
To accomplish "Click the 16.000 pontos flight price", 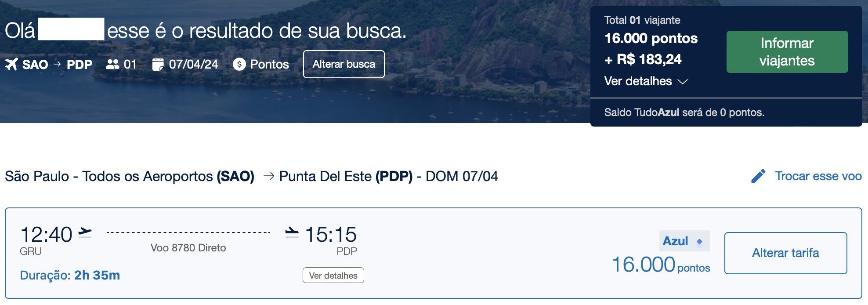I will [x=661, y=265].
